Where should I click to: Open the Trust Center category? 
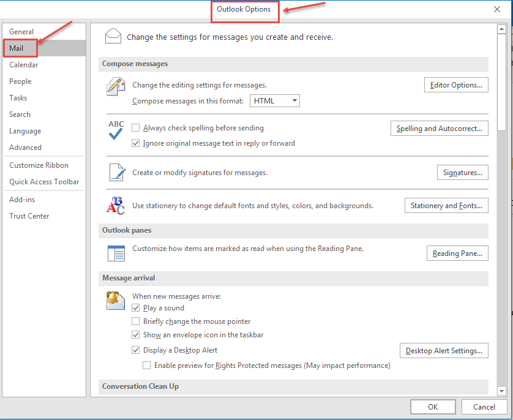click(44, 216)
